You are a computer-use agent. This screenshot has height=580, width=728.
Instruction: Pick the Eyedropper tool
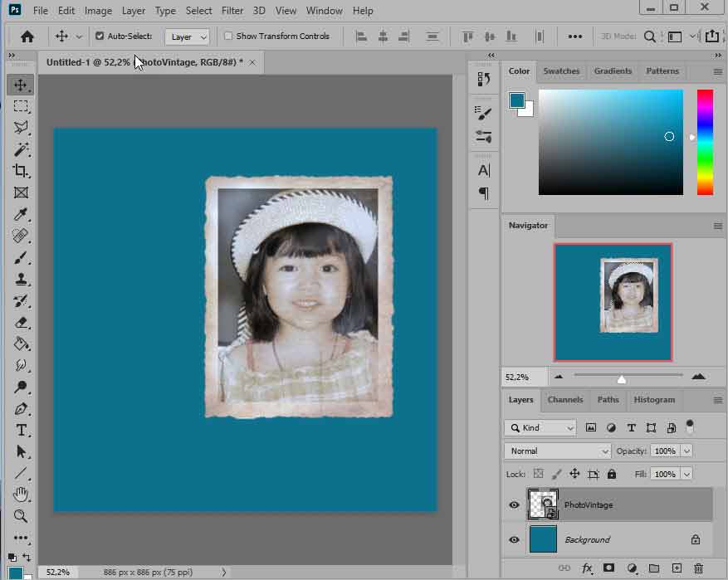pos(21,214)
